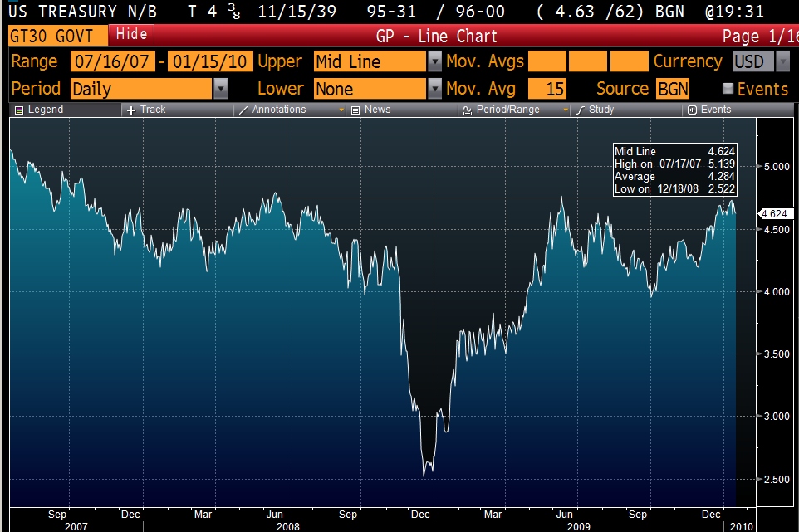Select the Annotations pencil tool

pos(243,110)
